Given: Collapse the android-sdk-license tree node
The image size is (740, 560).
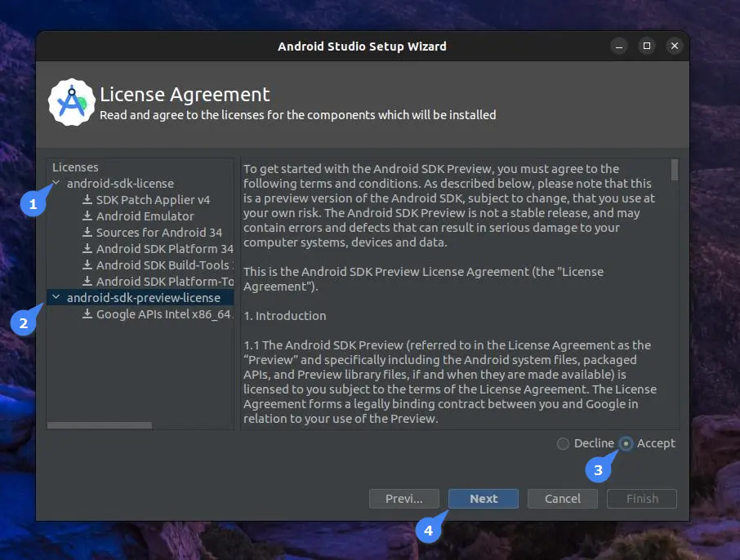Looking at the screenshot, I should click(56, 183).
